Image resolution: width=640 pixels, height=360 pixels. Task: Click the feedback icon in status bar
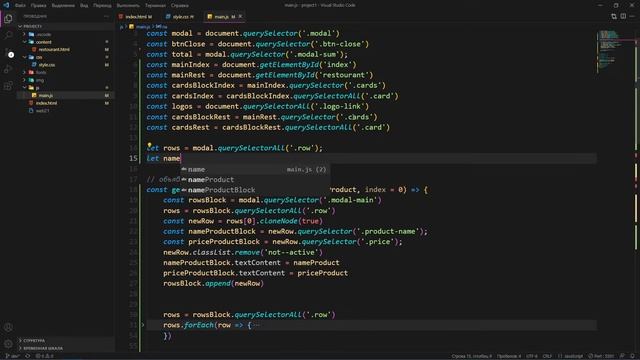point(622,356)
